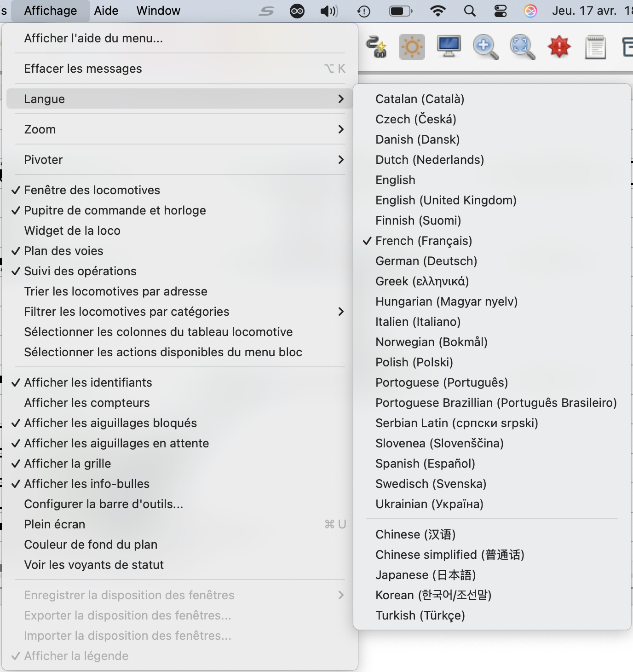Image resolution: width=633 pixels, height=672 pixels.
Task: Click the blue monitor toolbar icon
Action: pyautogui.click(x=449, y=47)
